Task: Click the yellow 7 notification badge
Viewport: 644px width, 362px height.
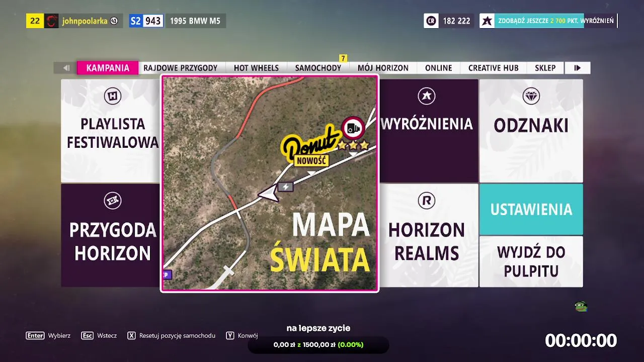Action: click(x=343, y=58)
